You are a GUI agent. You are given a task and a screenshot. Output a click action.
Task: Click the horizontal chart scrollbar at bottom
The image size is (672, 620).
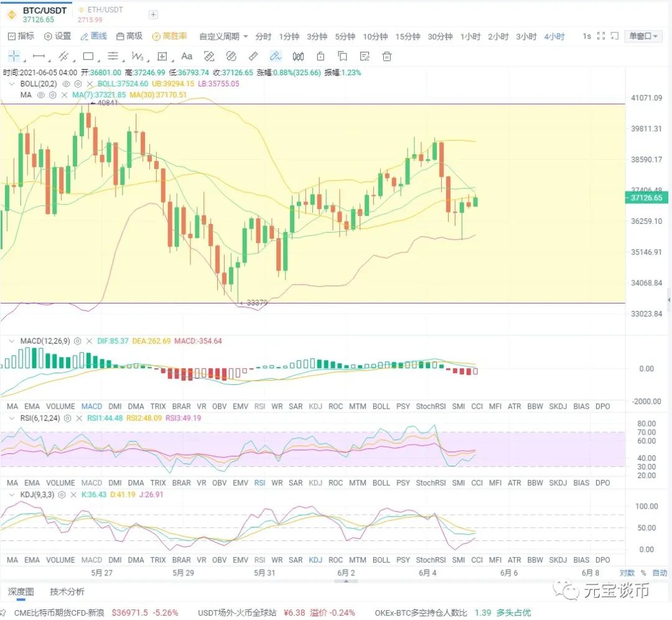345,582
